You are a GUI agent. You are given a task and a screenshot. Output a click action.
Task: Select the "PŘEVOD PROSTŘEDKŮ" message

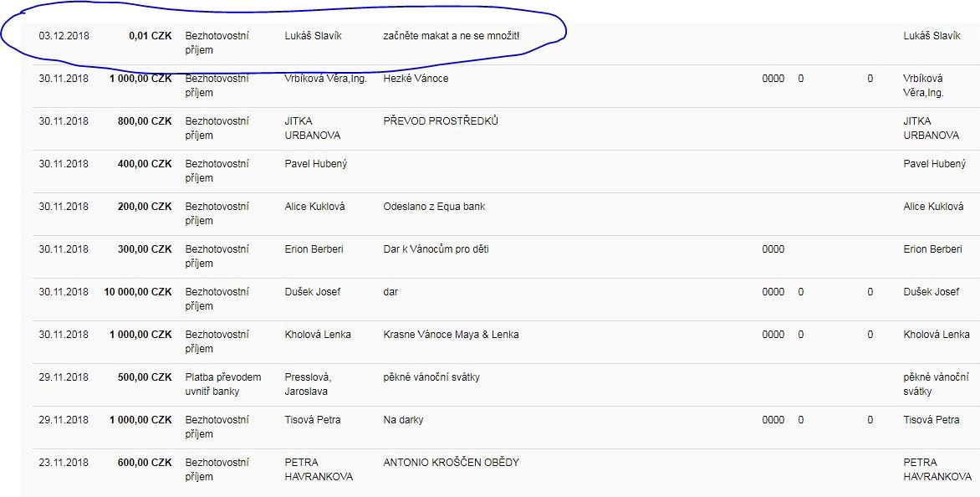441,121
